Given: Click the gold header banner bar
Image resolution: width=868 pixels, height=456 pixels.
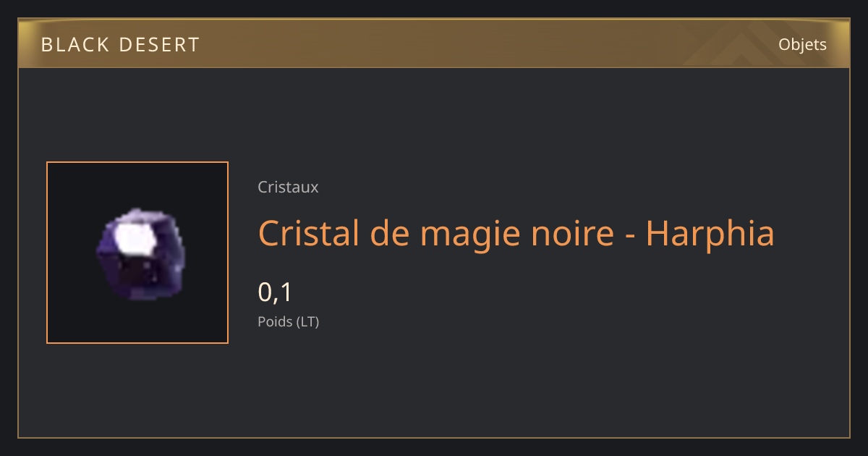Looking at the screenshot, I should [x=434, y=44].
